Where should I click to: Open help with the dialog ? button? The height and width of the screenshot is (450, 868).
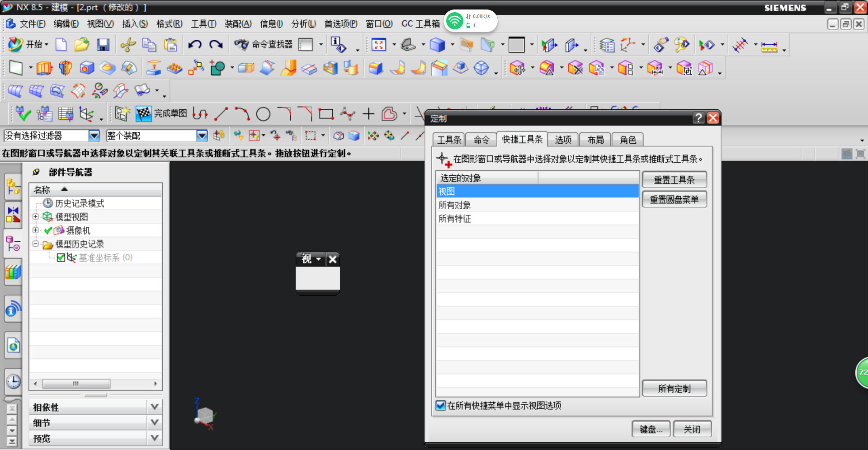[698, 118]
